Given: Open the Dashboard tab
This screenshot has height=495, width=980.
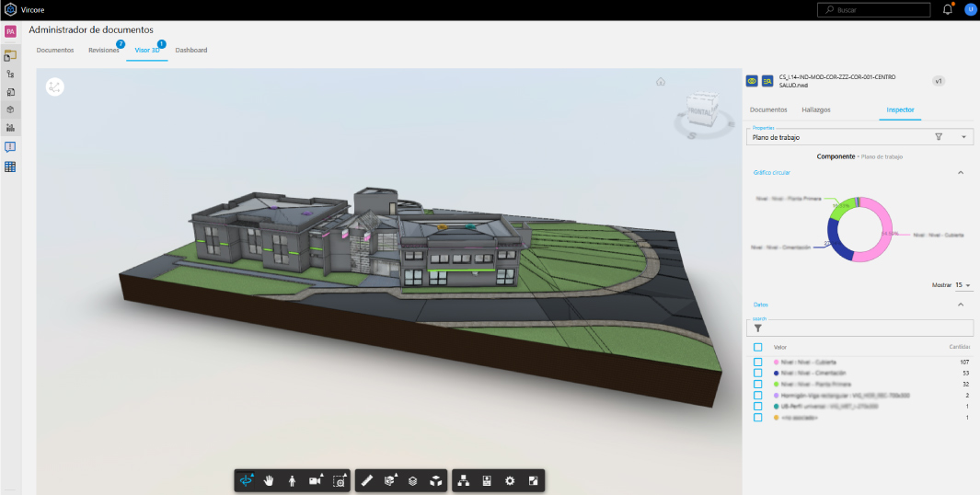Looking at the screenshot, I should (x=190, y=50).
